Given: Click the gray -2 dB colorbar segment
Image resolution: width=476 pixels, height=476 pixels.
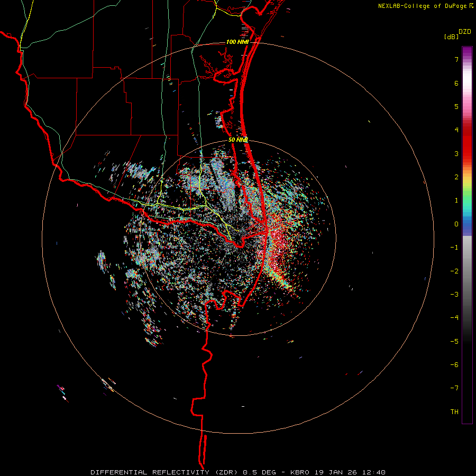Looking at the screenshot, I should (x=467, y=271).
